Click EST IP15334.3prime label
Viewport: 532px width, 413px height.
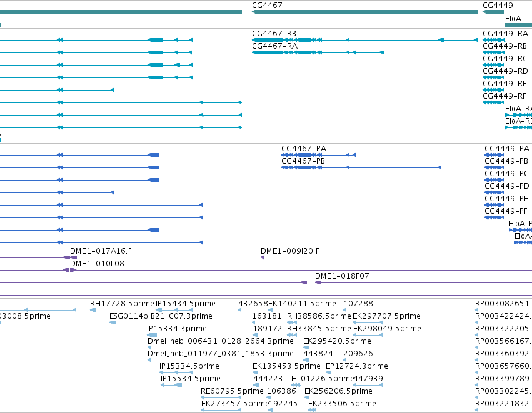177,329
